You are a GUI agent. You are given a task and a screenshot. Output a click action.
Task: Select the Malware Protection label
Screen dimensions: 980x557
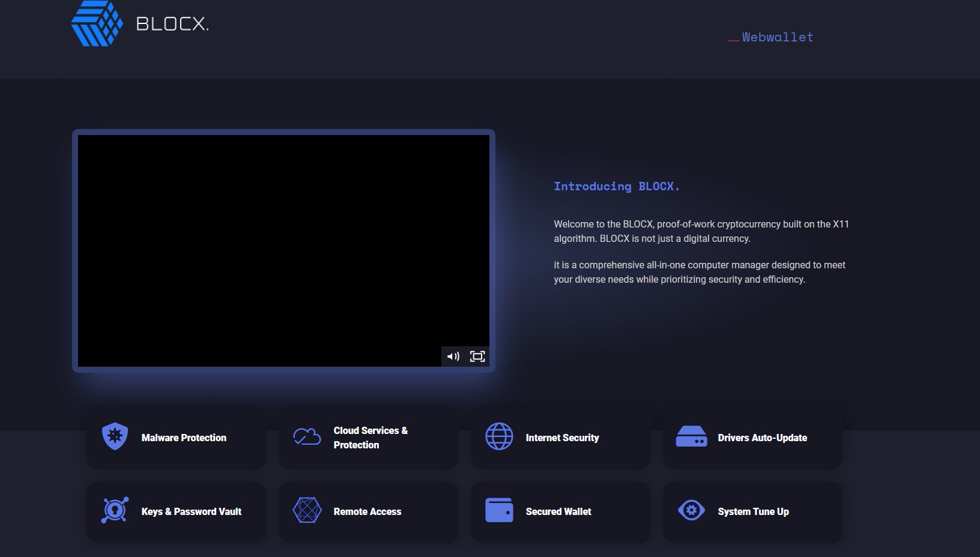[184, 438]
